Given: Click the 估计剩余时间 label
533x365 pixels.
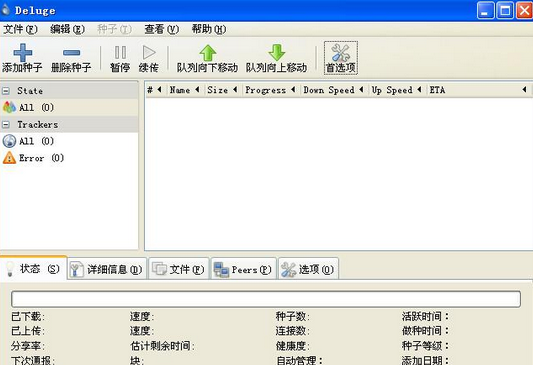Looking at the screenshot, I should (x=162, y=346).
